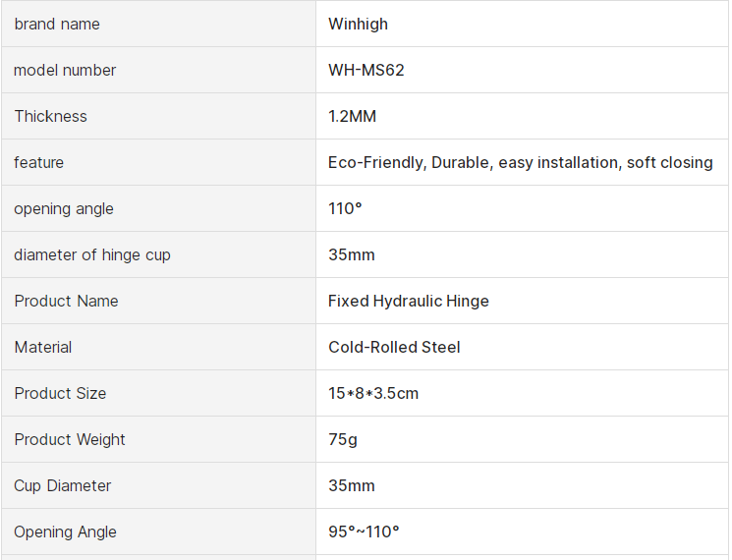This screenshot has width=732, height=560.
Task: Select the 'Fixed Hydraulic Hinge' text
Action: 409,301
